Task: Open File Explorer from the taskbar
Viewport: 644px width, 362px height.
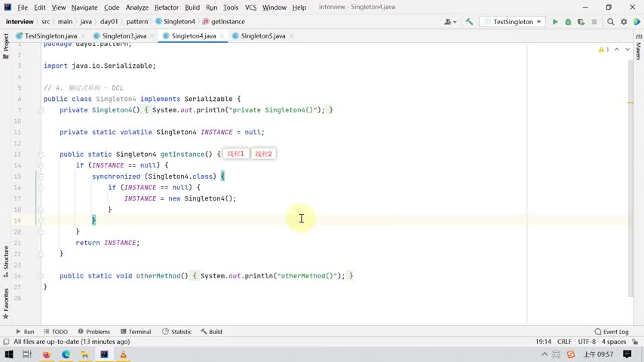Action: [85, 354]
